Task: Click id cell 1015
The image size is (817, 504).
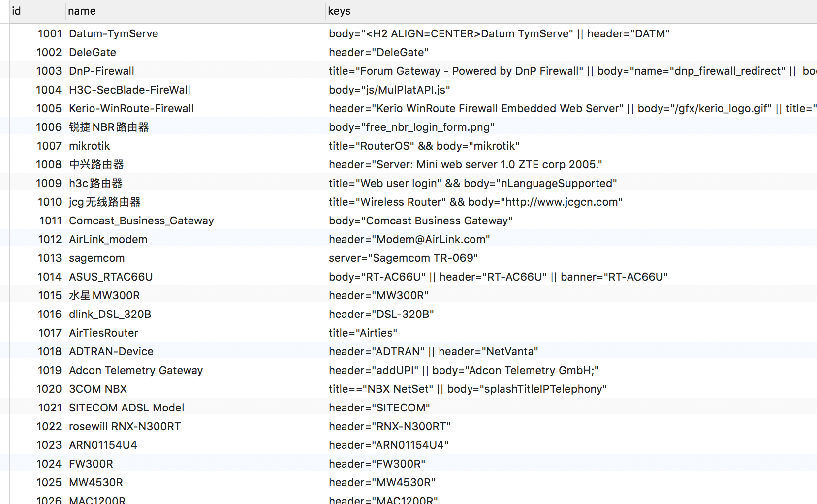Action: (x=37, y=295)
